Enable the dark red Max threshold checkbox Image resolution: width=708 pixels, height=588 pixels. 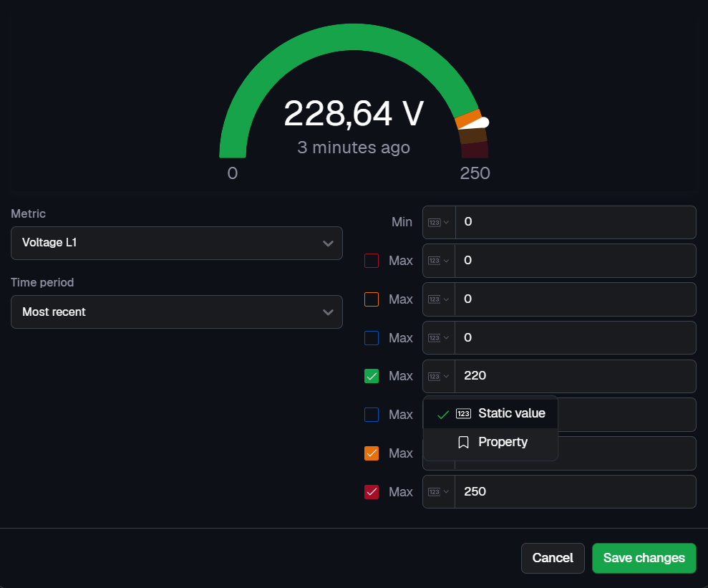(372, 261)
